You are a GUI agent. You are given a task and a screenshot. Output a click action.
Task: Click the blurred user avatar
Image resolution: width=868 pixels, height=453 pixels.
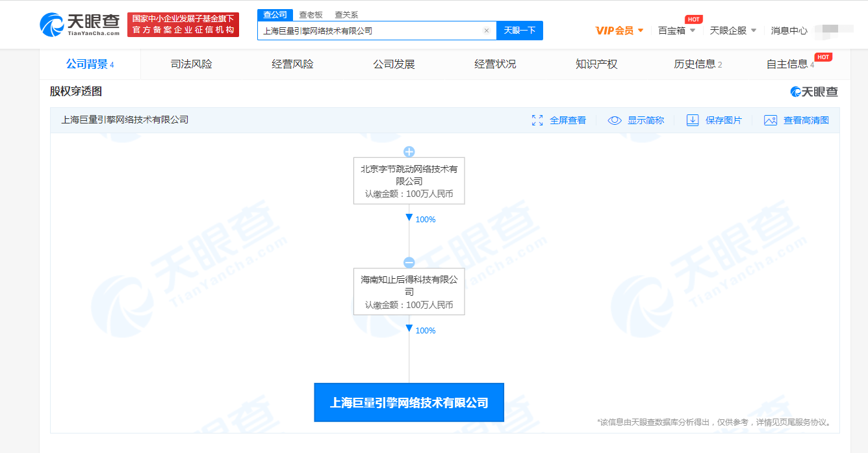tap(834, 30)
